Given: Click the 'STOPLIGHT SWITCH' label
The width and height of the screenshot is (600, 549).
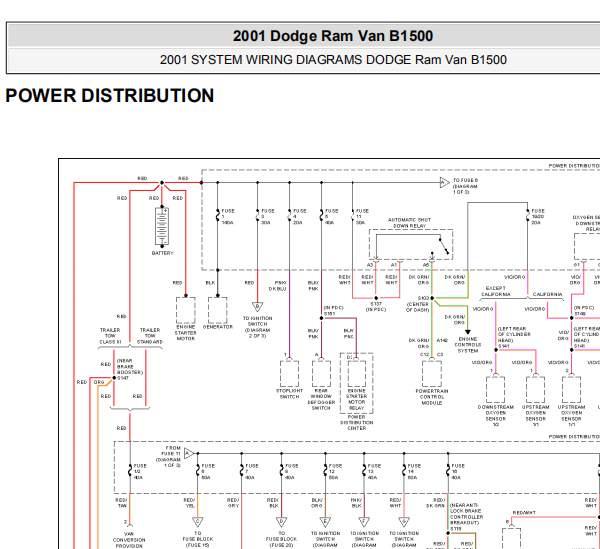Looking at the screenshot, I should [x=289, y=394].
